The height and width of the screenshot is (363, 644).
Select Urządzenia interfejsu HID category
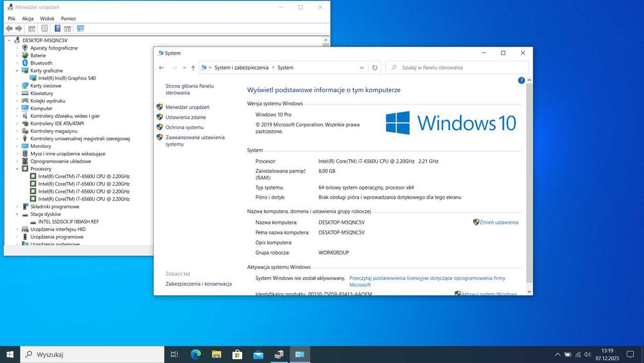58,229
